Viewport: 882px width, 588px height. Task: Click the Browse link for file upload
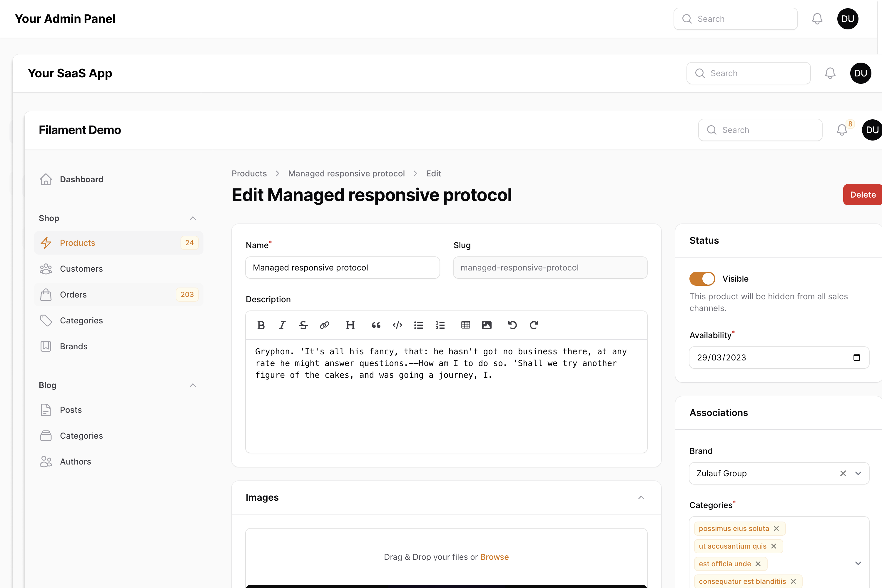tap(494, 557)
